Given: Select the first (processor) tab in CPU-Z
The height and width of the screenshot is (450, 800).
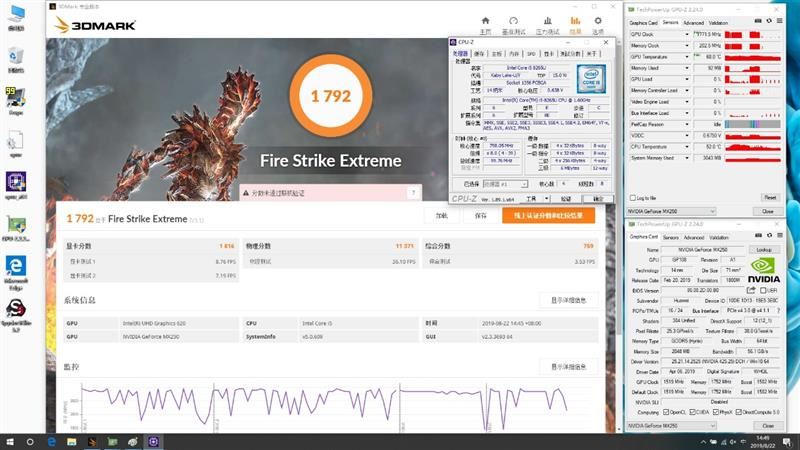Looking at the screenshot, I should [x=460, y=54].
